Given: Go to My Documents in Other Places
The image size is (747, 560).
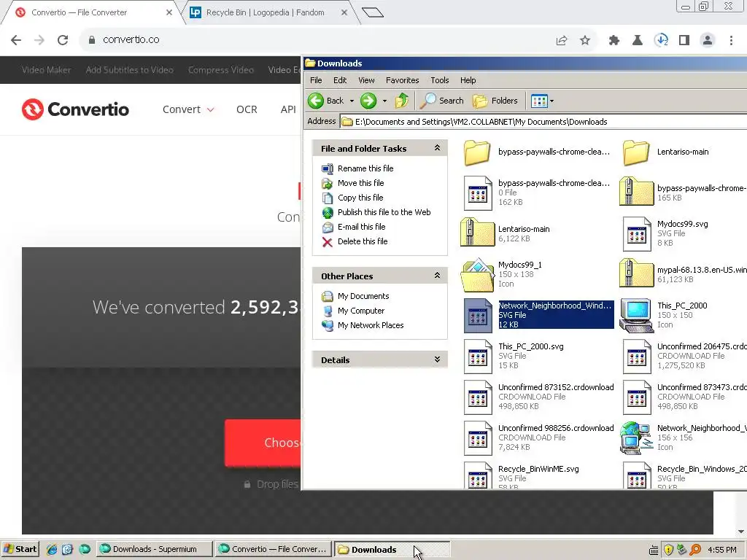Looking at the screenshot, I should [x=363, y=296].
